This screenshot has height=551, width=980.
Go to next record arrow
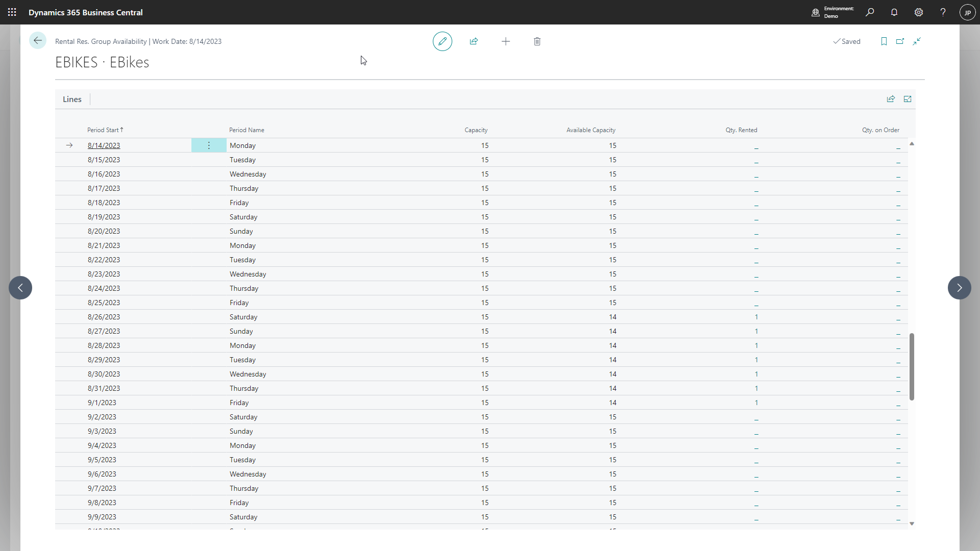(960, 288)
